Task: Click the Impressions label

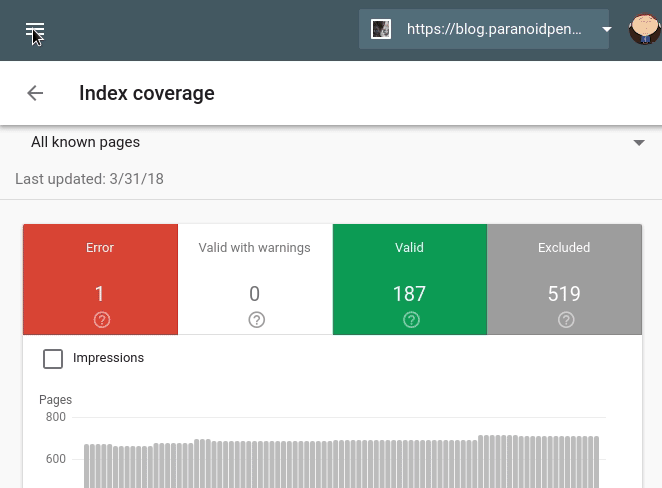Action: point(109,358)
